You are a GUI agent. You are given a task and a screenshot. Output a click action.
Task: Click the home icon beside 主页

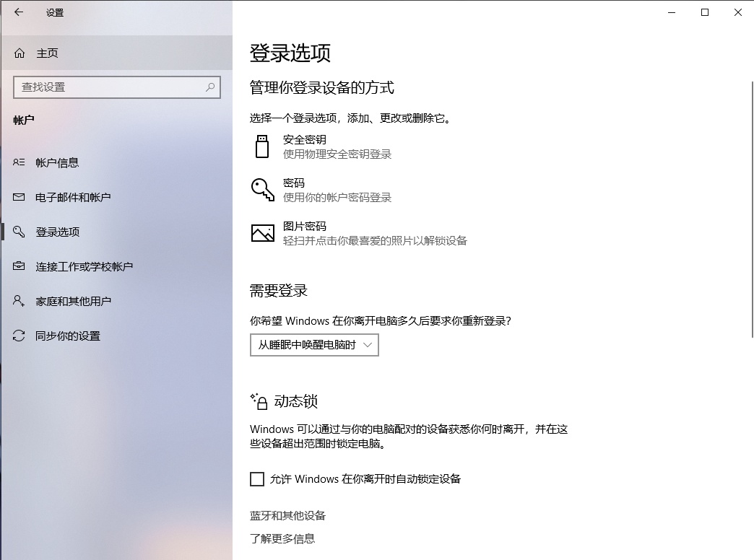point(19,53)
